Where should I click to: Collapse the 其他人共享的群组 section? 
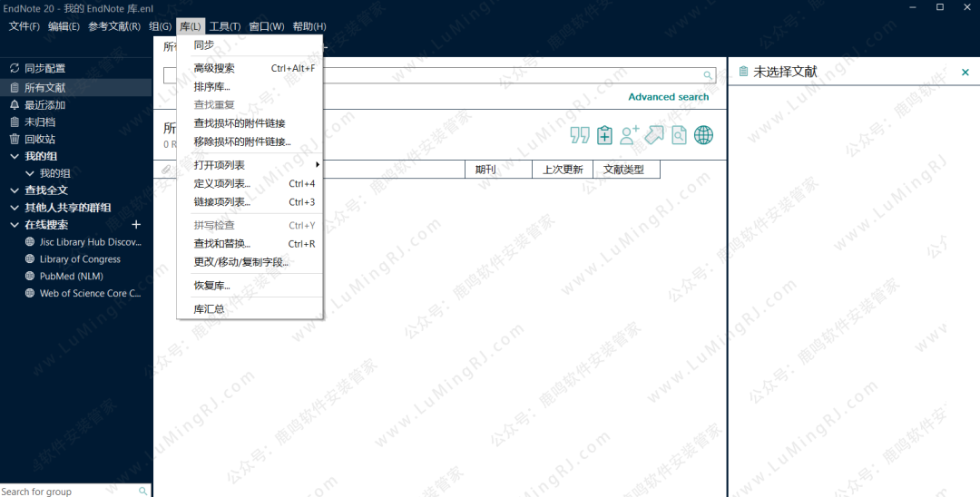(15, 208)
